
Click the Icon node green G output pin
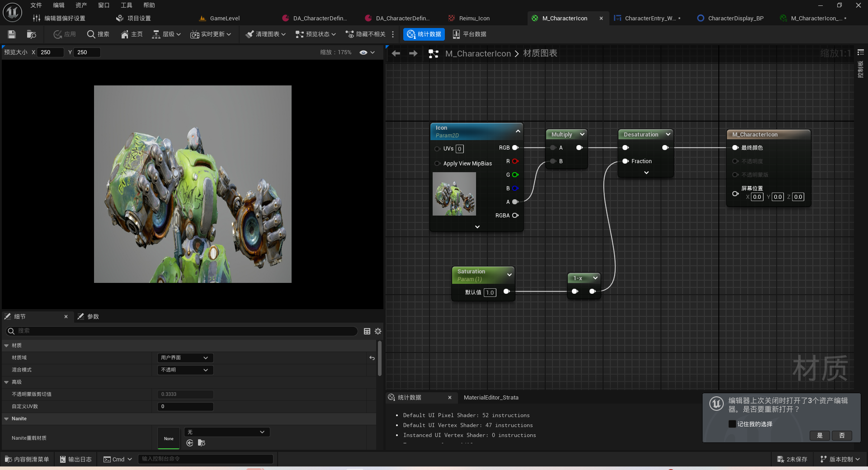(515, 175)
